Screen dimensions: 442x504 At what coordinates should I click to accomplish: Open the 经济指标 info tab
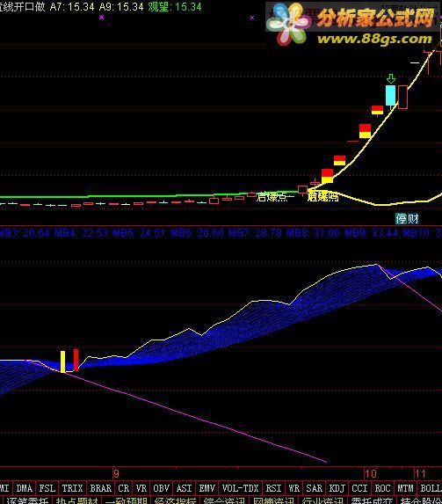[x=176, y=500]
